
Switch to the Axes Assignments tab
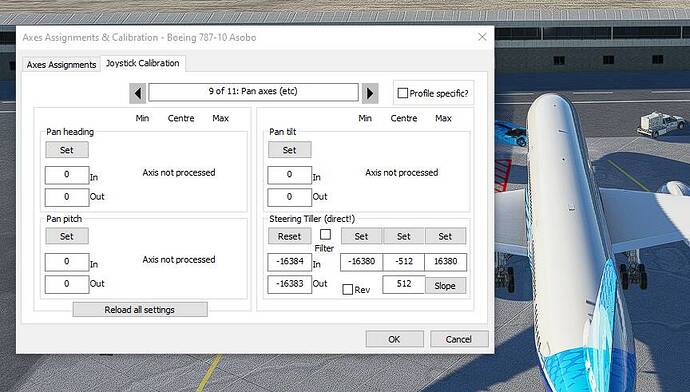(61, 65)
